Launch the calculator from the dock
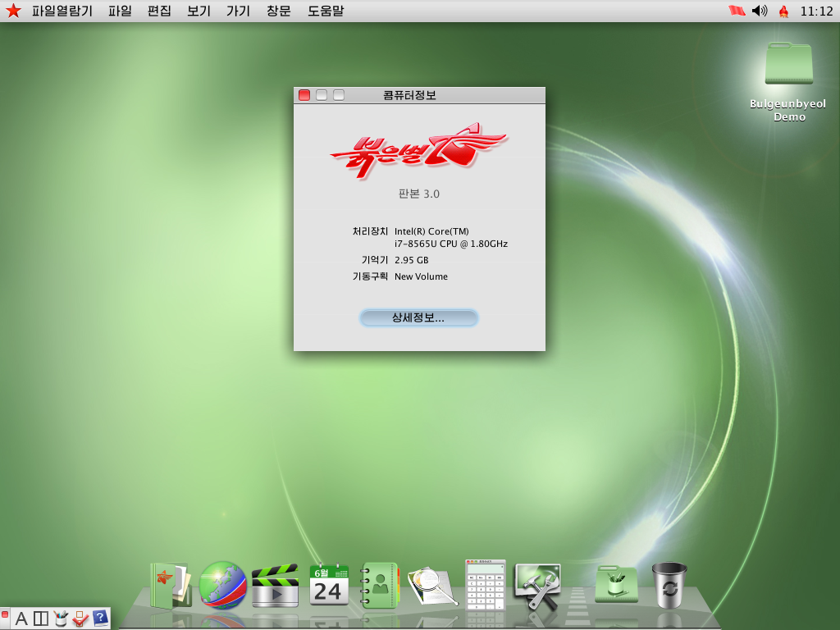 coord(486,585)
